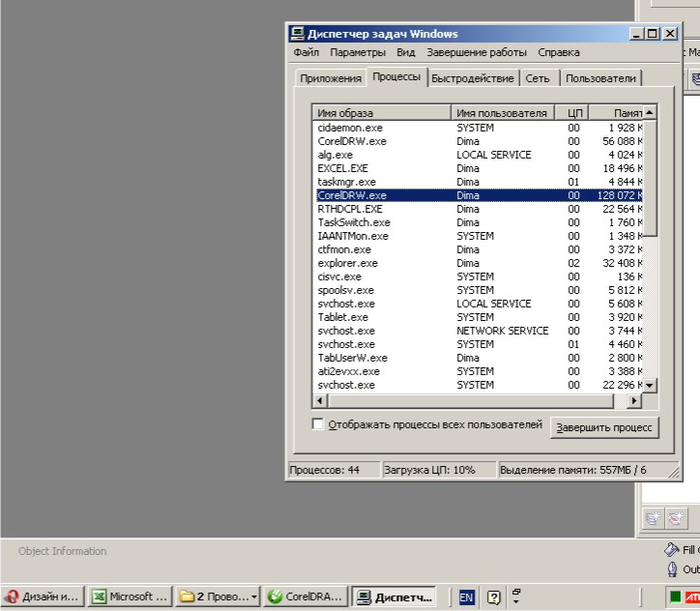Select the explorer.exe process row
This screenshot has height=611, width=700.
coord(478,263)
